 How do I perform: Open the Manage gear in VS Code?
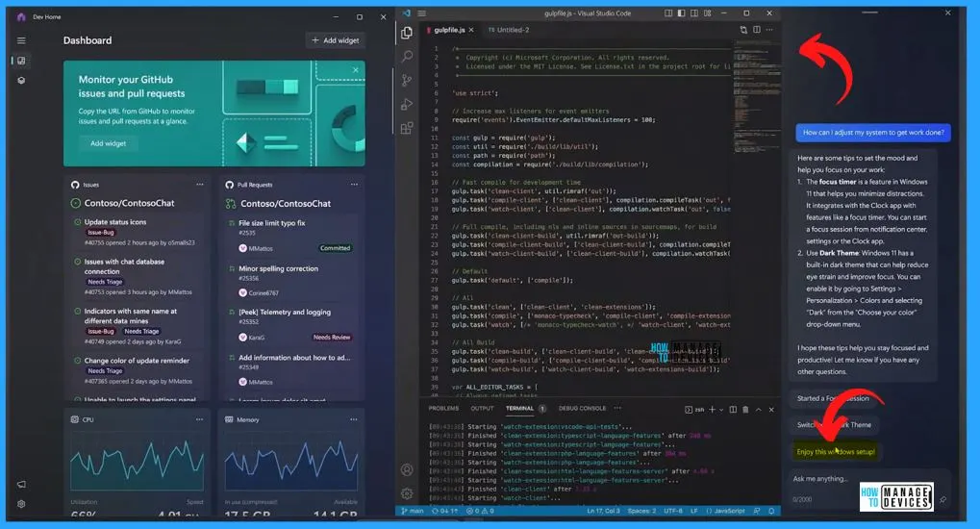[x=407, y=493]
